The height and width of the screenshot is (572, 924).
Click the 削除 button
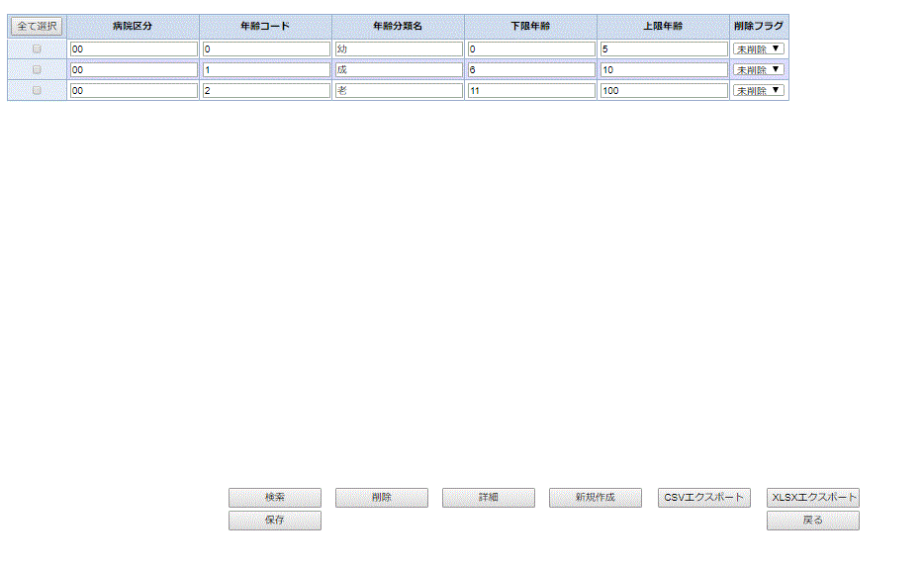pyautogui.click(x=382, y=497)
